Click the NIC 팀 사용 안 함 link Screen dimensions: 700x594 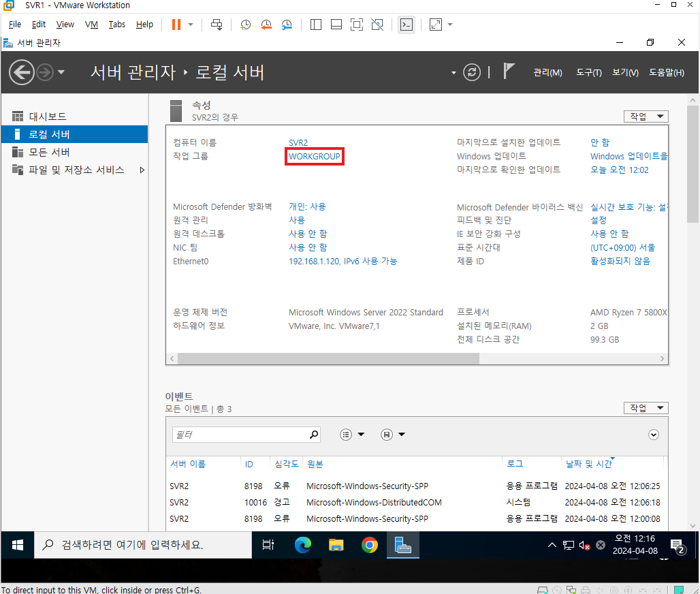point(308,247)
